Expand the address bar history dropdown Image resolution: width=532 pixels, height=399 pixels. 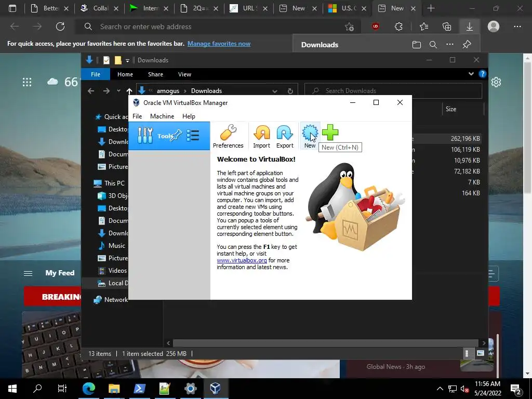tap(275, 91)
